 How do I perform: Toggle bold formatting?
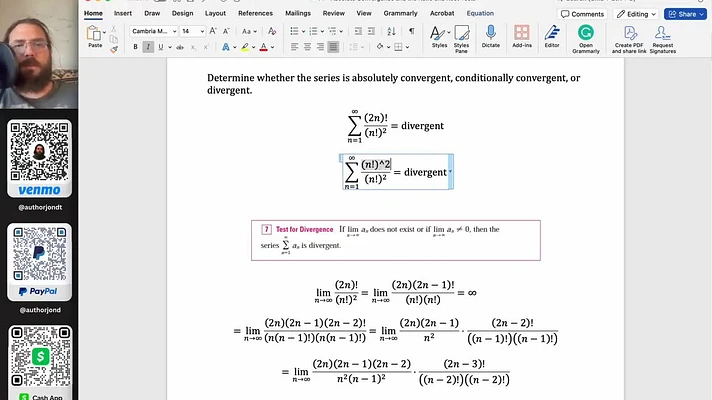[x=135, y=47]
